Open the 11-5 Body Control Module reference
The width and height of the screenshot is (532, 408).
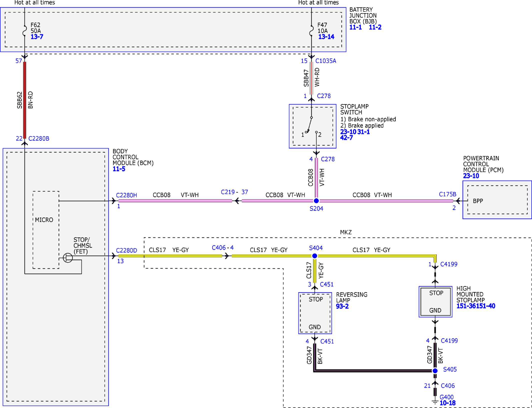(119, 169)
